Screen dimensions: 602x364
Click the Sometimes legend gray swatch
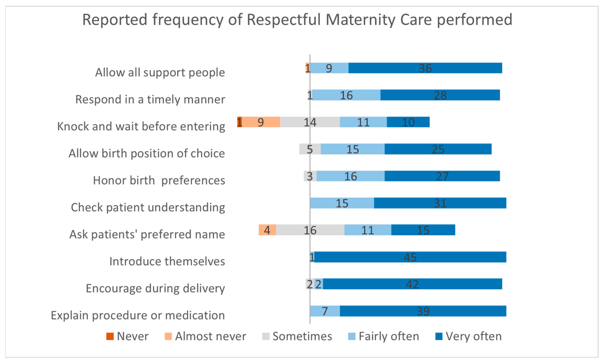click(x=266, y=336)
